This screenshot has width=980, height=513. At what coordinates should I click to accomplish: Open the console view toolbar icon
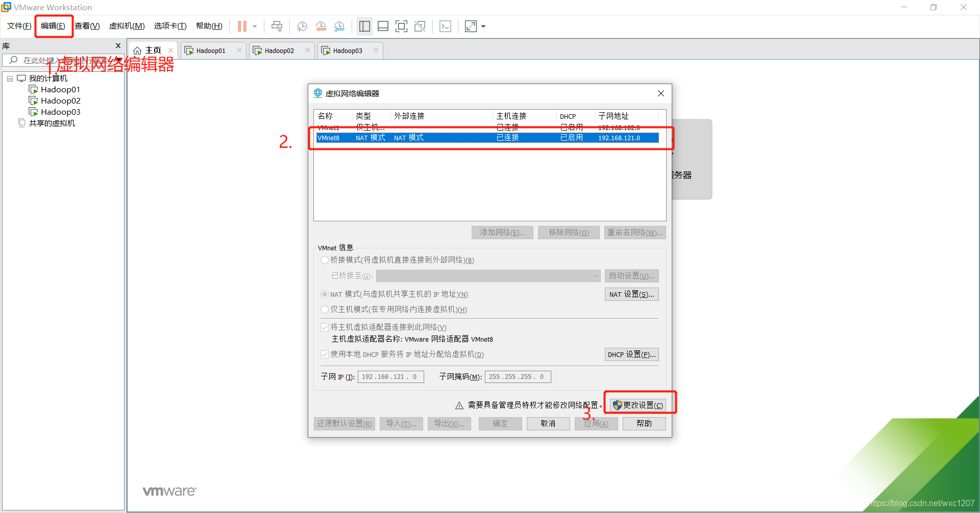point(445,26)
